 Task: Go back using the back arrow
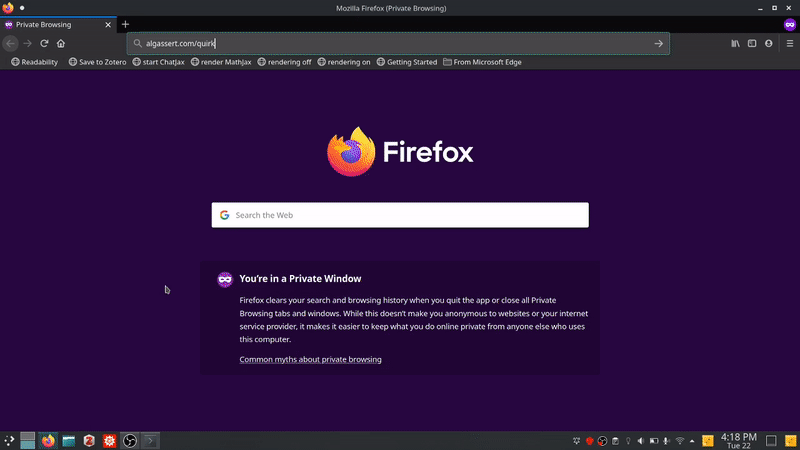[11, 43]
